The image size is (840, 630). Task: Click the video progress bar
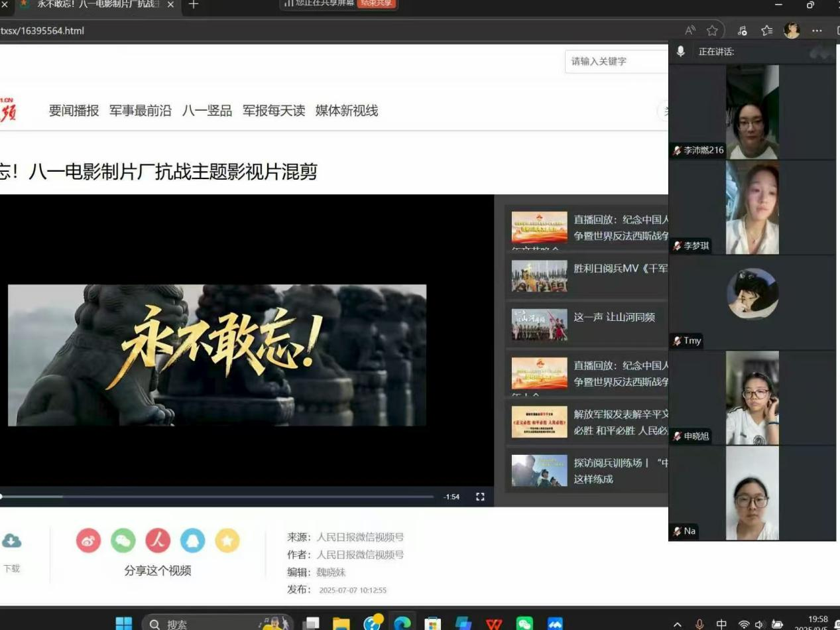219,496
